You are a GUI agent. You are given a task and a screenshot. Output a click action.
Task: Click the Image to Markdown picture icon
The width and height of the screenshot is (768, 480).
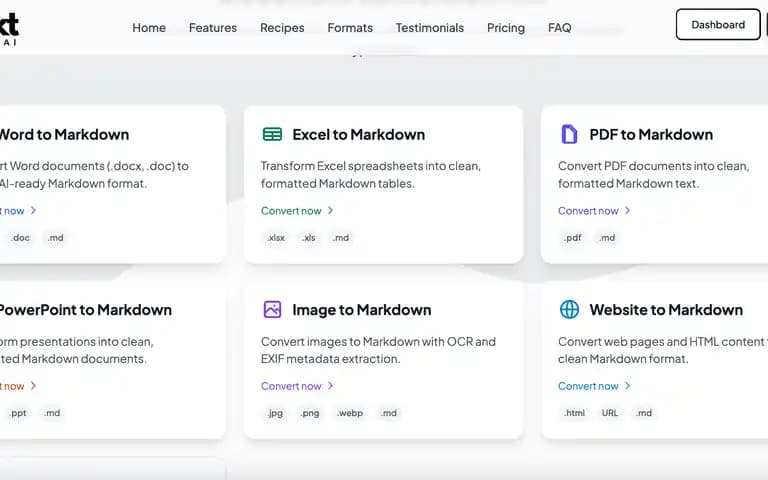(272, 310)
